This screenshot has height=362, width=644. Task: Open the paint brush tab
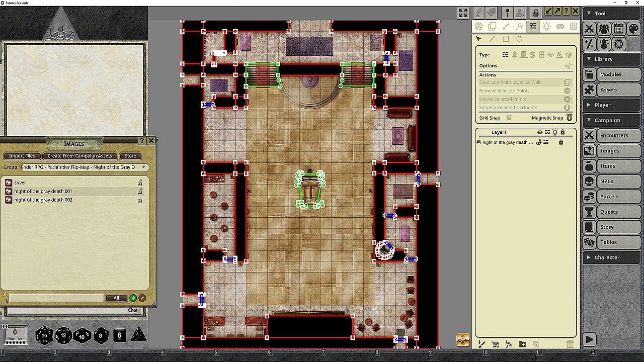click(x=506, y=27)
